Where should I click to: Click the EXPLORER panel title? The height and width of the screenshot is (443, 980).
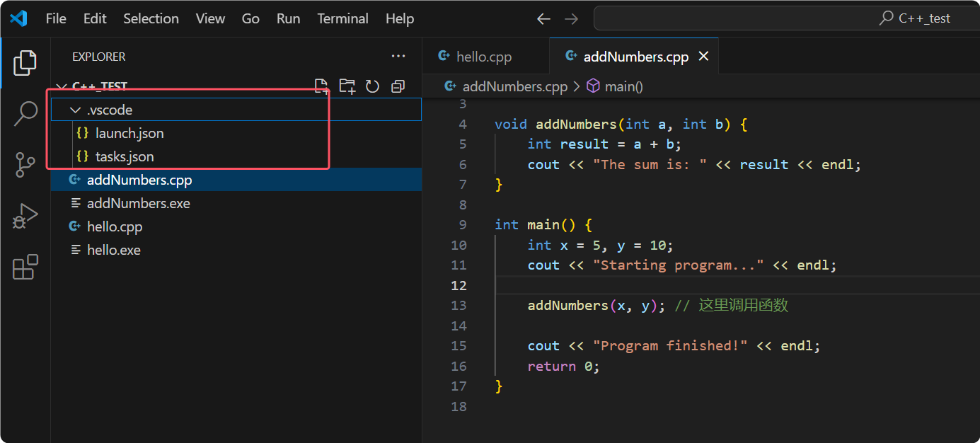tap(99, 57)
